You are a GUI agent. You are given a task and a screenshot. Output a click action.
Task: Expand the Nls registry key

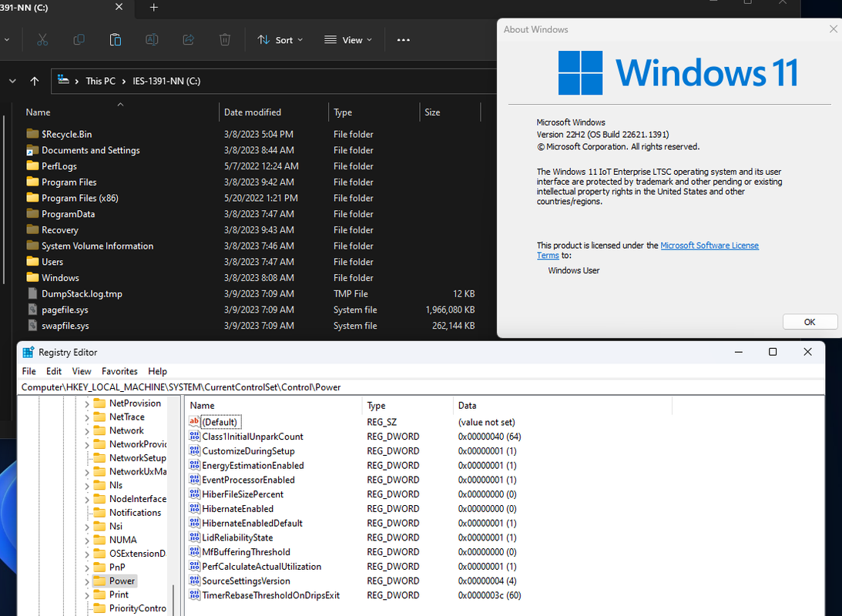pyautogui.click(x=86, y=485)
